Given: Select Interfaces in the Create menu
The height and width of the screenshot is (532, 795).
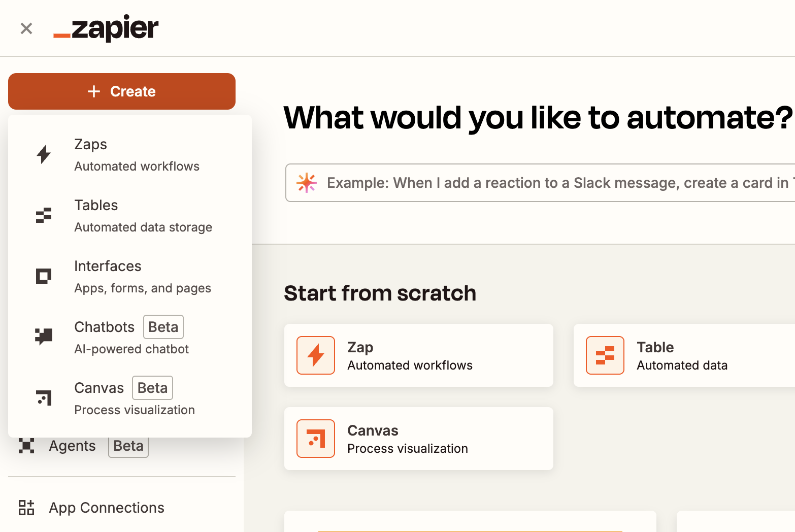Looking at the screenshot, I should 130,276.
